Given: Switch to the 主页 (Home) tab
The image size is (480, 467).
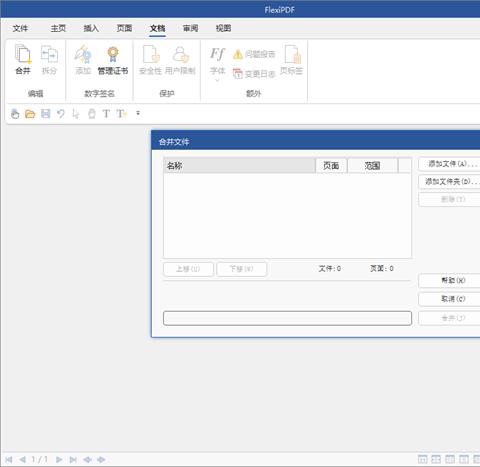Looking at the screenshot, I should tap(58, 28).
